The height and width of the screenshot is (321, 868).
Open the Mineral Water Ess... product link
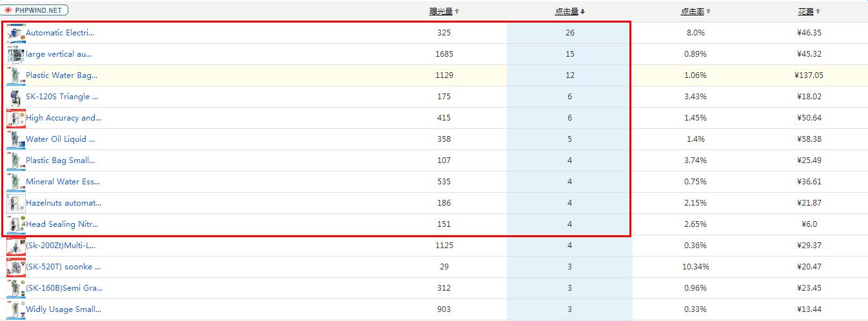tap(63, 182)
